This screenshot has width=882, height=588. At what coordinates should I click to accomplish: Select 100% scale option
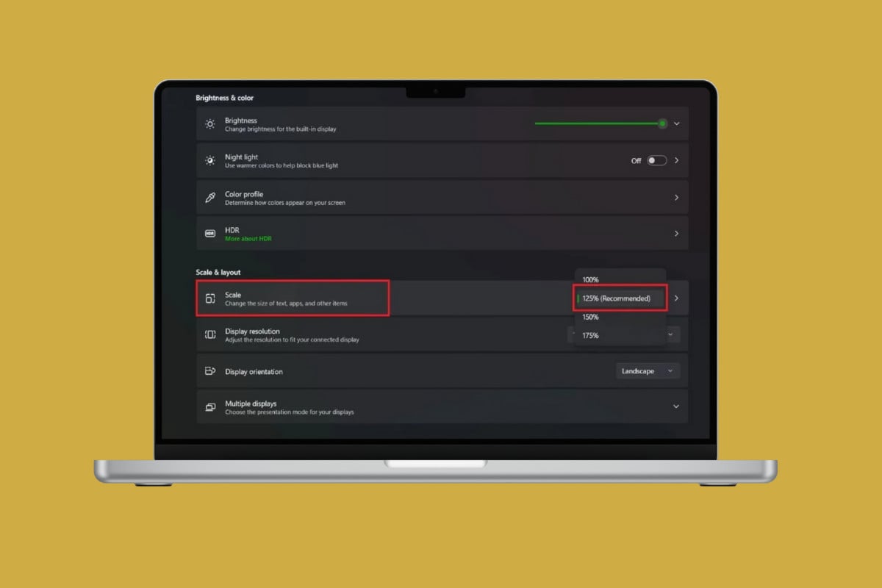coord(591,280)
